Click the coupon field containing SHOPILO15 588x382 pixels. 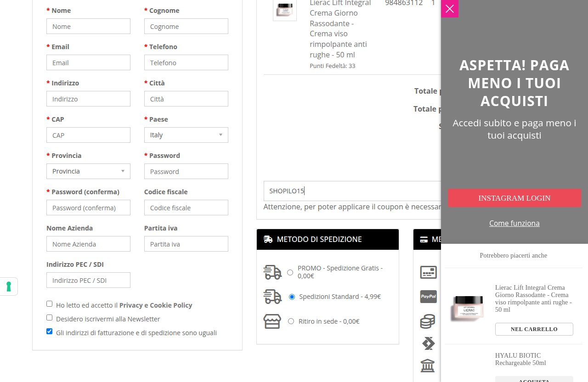coord(352,191)
